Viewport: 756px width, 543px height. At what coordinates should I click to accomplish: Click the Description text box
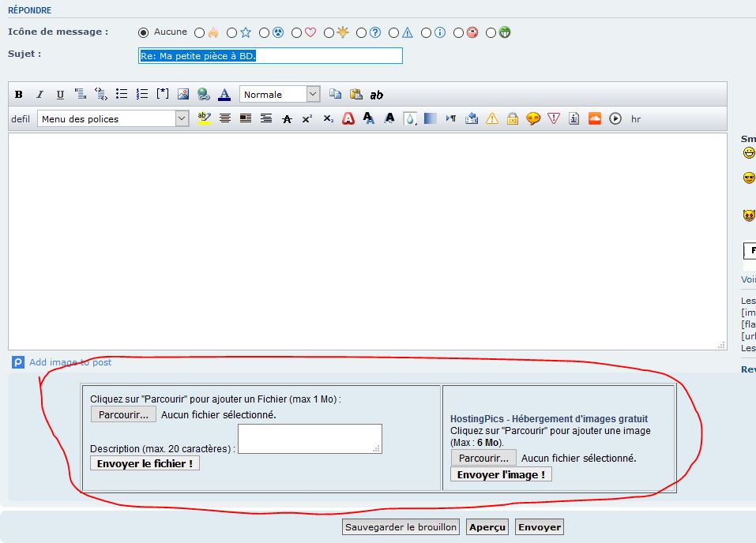tap(310, 439)
